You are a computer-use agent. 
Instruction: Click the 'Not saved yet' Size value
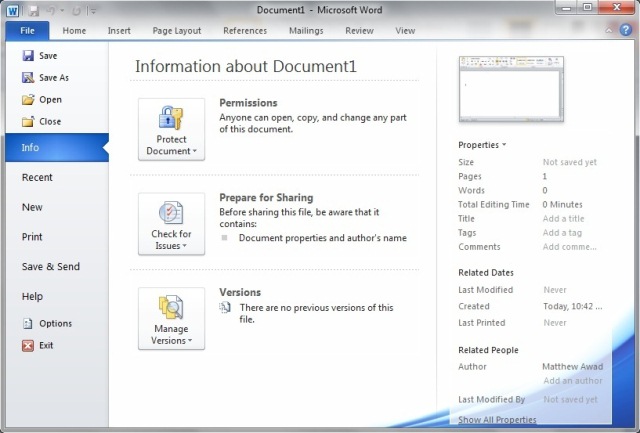coord(569,162)
